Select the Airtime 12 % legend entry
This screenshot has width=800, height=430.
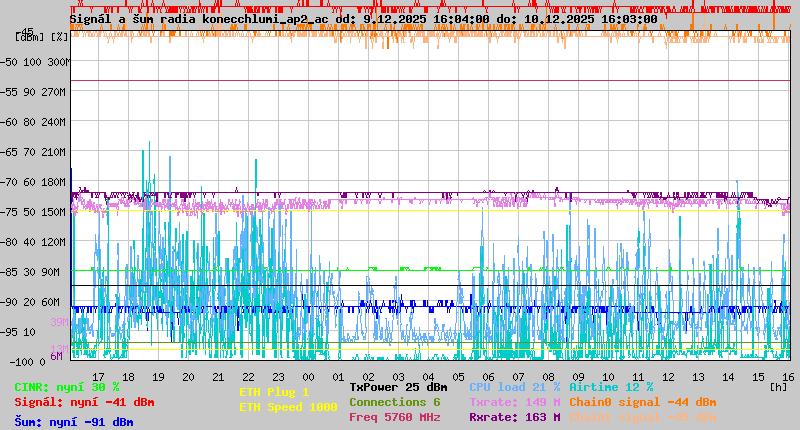point(611,387)
